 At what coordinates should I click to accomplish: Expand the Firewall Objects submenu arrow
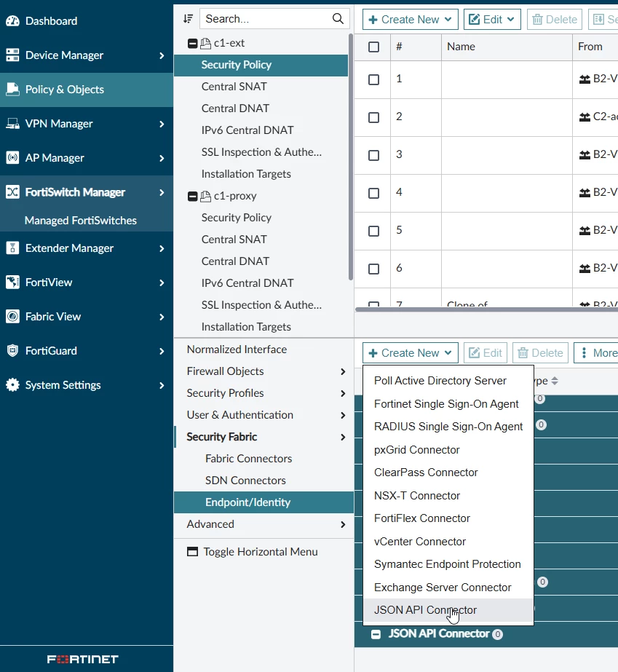(342, 371)
